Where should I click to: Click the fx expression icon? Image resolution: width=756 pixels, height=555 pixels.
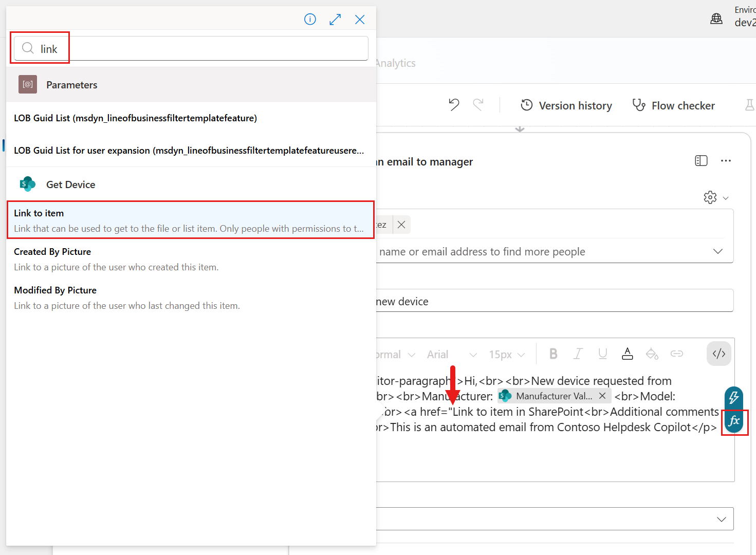coord(734,422)
